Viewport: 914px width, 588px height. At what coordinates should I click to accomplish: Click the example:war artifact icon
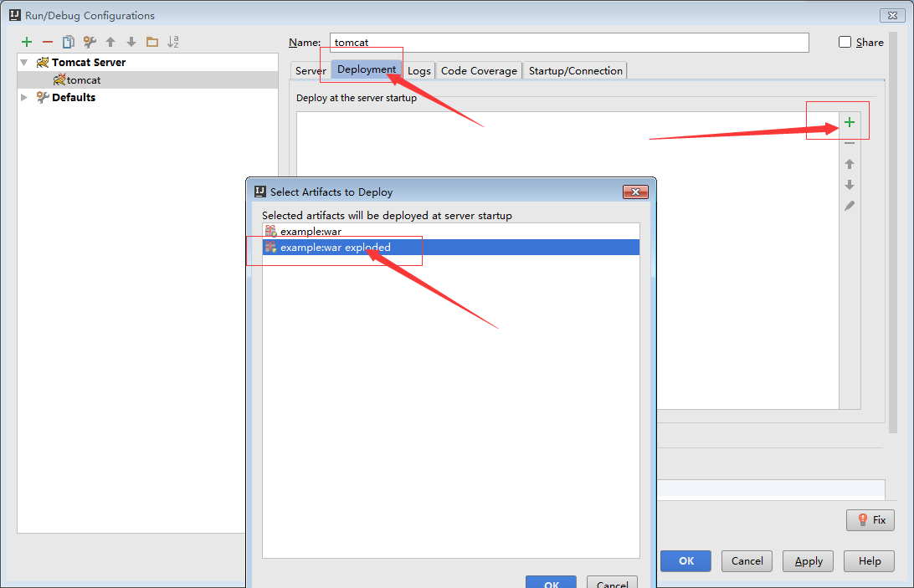point(270,232)
